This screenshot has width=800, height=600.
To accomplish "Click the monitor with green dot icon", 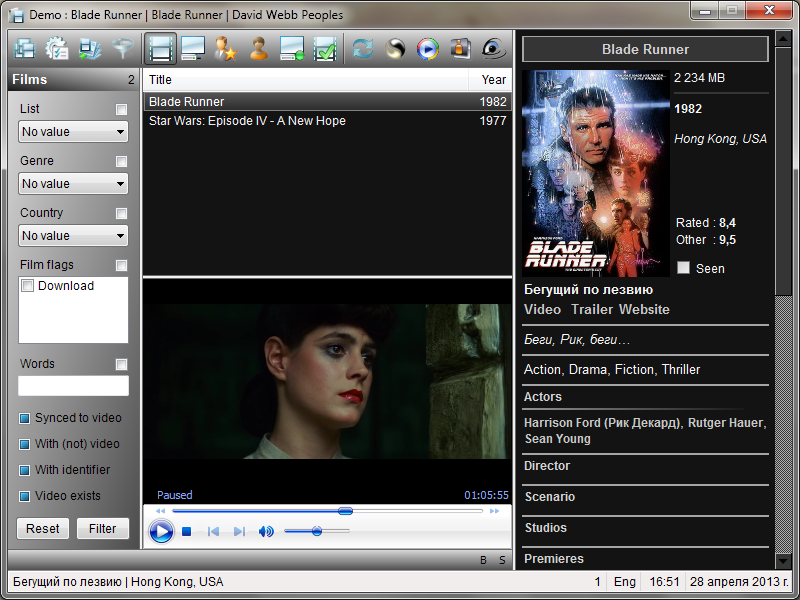I will tap(292, 49).
